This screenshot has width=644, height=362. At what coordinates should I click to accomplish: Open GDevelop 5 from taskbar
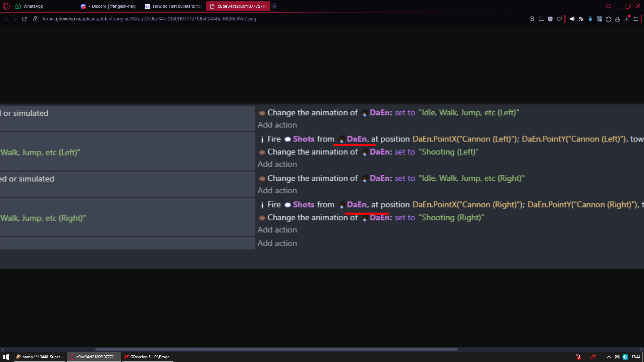(148, 357)
